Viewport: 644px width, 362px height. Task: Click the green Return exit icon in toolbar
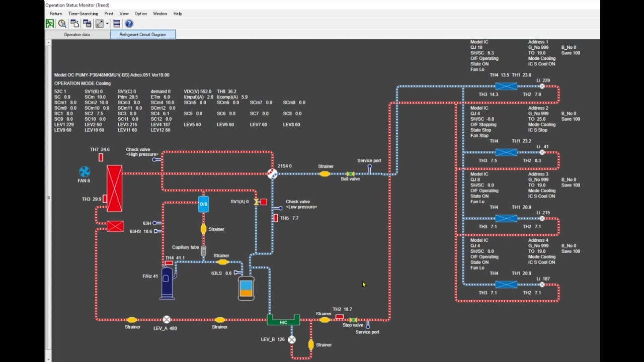(50, 24)
